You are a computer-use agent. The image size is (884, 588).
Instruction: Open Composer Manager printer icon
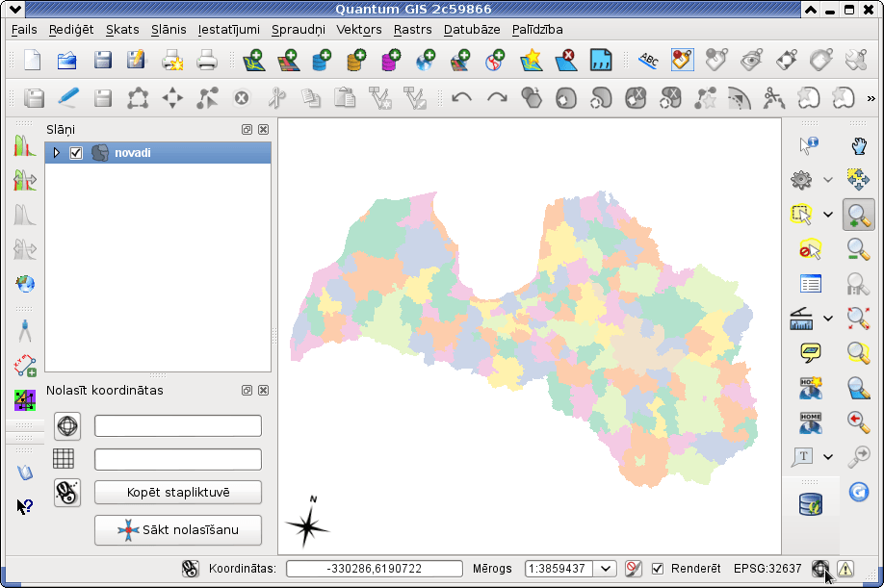click(206, 60)
